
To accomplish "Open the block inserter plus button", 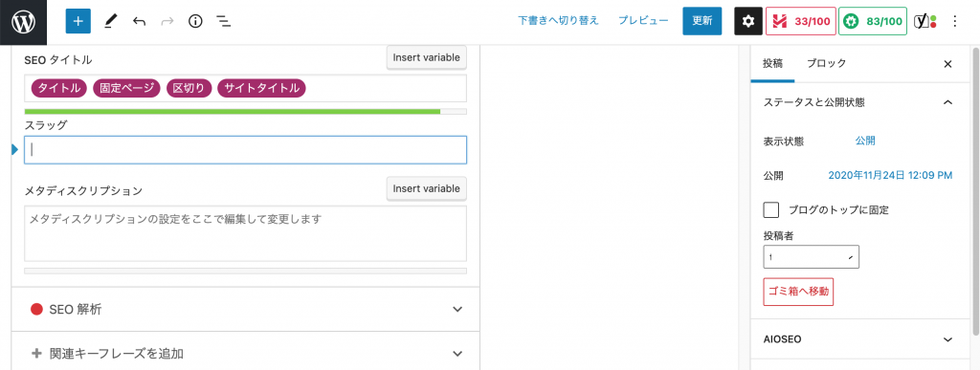I will [x=78, y=21].
